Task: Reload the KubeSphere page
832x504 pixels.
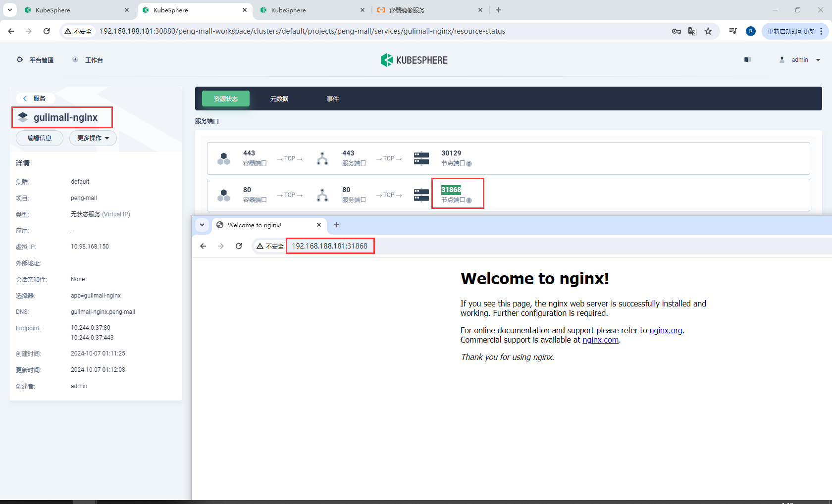Action: click(47, 31)
